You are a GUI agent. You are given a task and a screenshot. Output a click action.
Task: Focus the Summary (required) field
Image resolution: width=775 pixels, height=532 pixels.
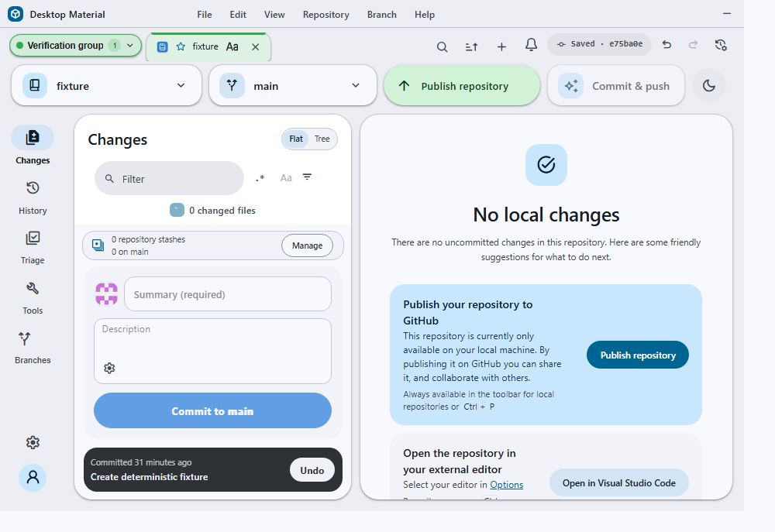pyautogui.click(x=227, y=294)
